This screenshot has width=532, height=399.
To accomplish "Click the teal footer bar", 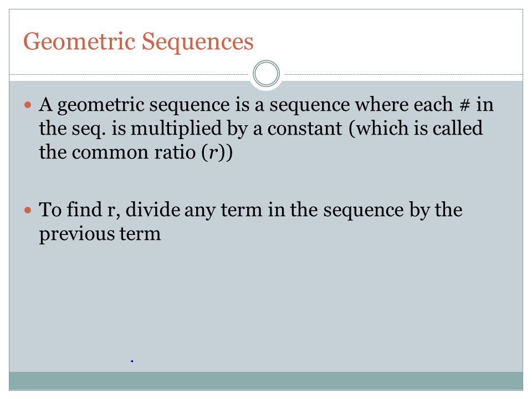I will 266,381.
